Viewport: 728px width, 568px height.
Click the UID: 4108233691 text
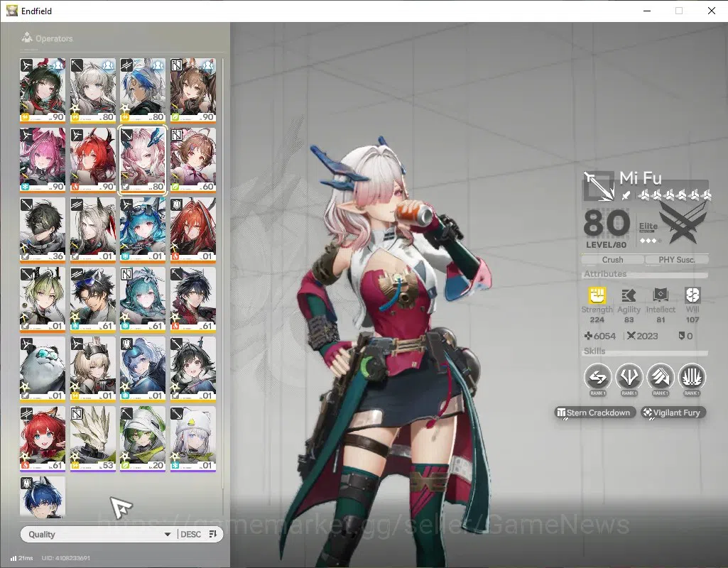[65, 558]
